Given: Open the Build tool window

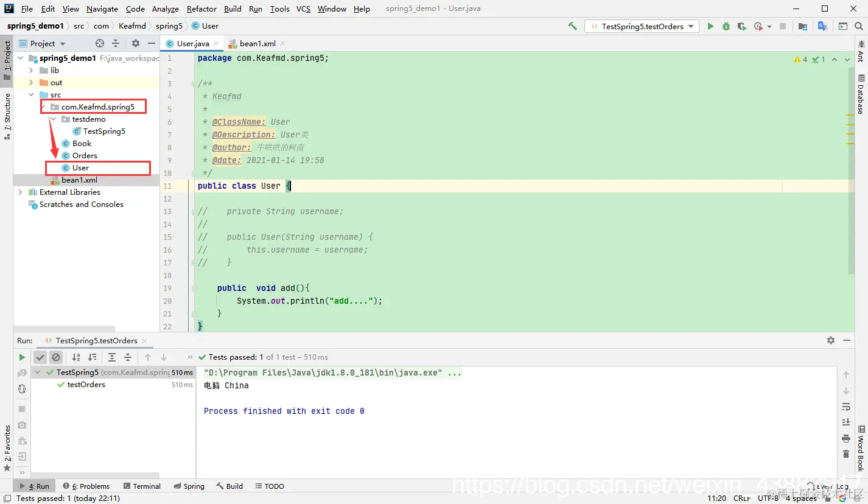Looking at the screenshot, I should tap(229, 486).
